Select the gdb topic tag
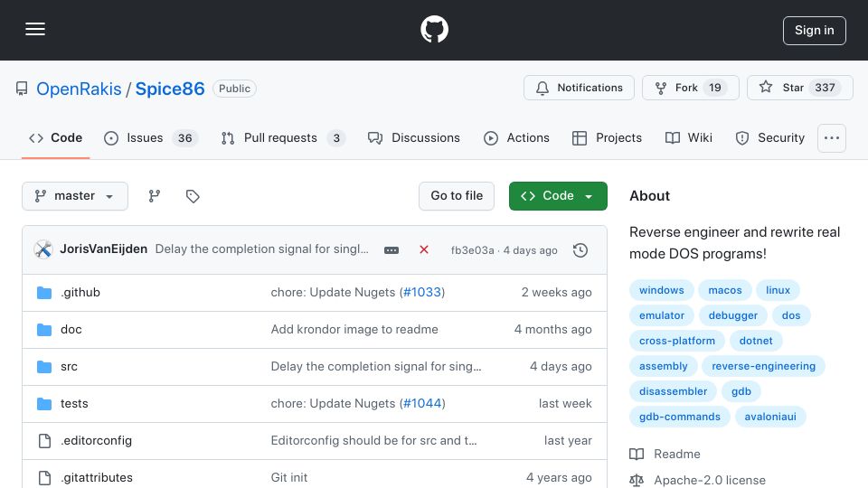The width and height of the screenshot is (868, 488). pyautogui.click(x=741, y=391)
